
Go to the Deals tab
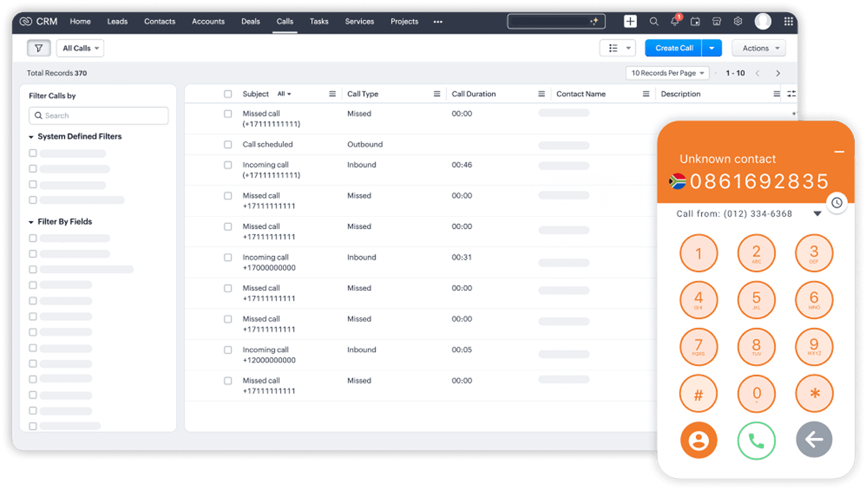click(250, 21)
